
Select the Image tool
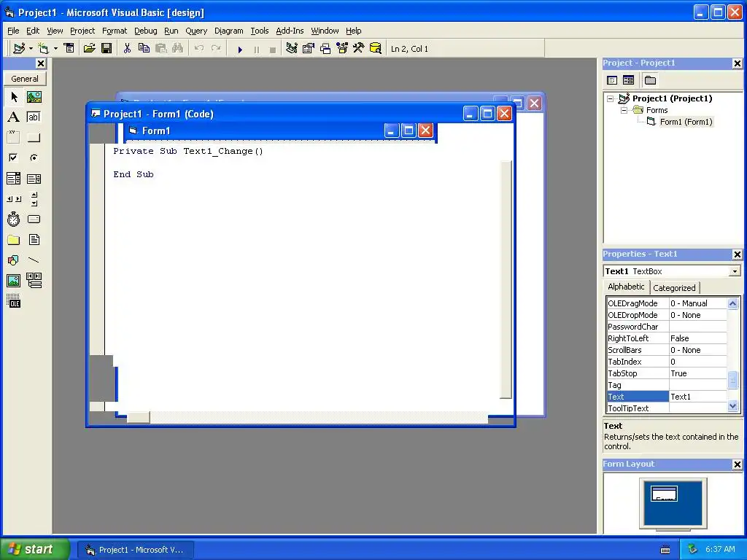point(14,281)
